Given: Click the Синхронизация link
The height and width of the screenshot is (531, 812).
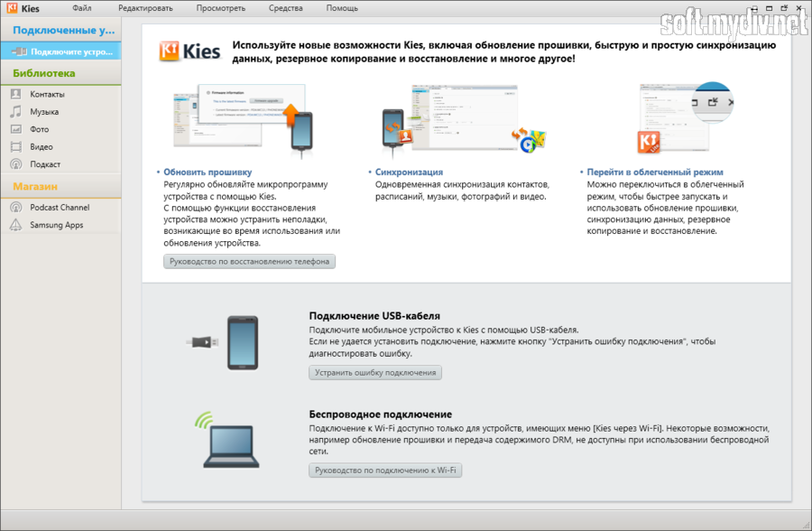Looking at the screenshot, I should (409, 172).
